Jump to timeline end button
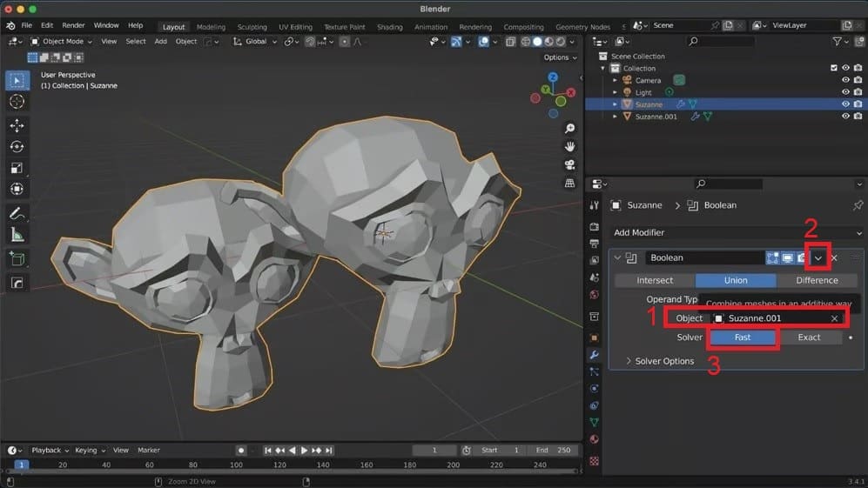Viewport: 868px width, 488px height. [x=329, y=451]
